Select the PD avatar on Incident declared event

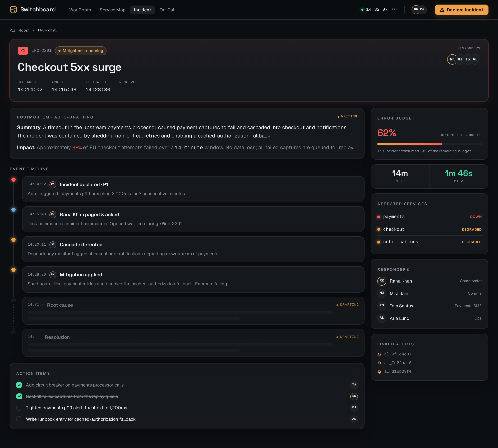click(x=53, y=185)
